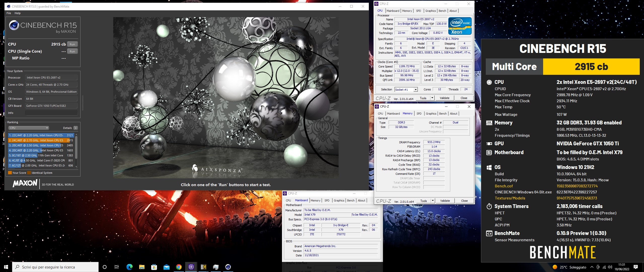Click the GPU card icon in BenchMate panel
Image resolution: width=644 pixels, height=272 pixels.
pyautogui.click(x=489, y=144)
